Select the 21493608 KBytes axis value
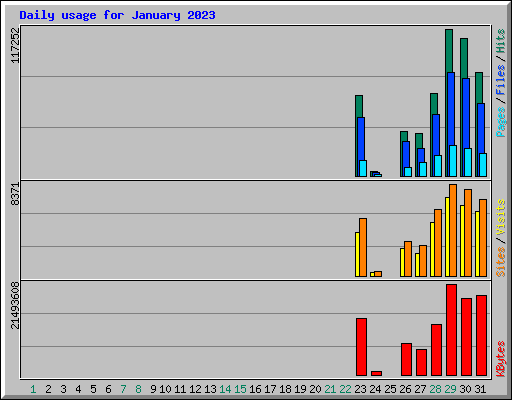 pyautogui.click(x=15, y=305)
